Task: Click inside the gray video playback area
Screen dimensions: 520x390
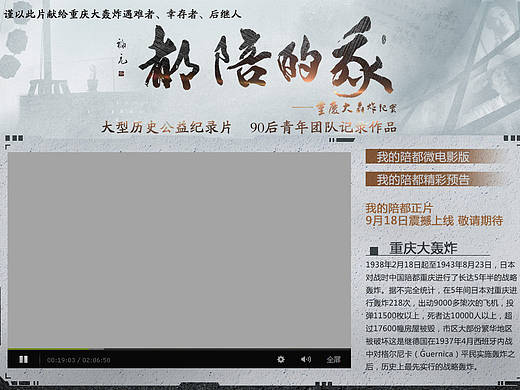Action: click(179, 249)
